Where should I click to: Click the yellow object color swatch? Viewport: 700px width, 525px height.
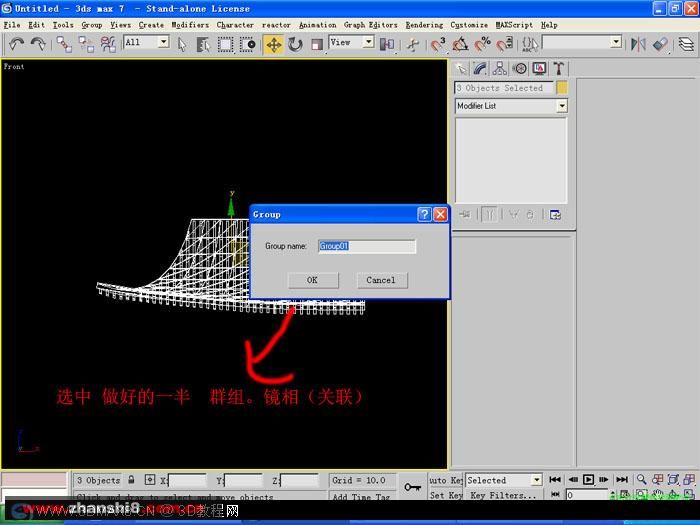[x=562, y=88]
